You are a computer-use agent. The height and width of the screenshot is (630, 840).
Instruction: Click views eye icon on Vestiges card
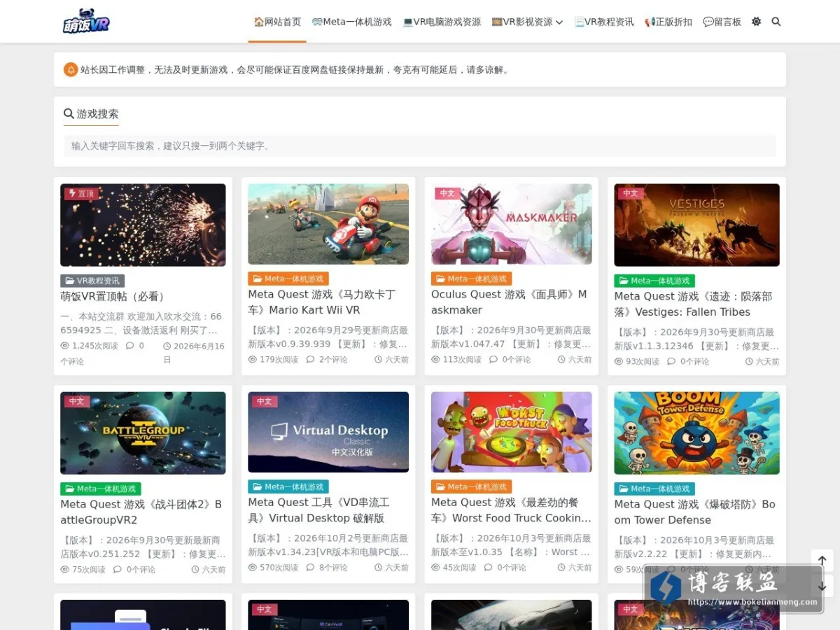click(619, 361)
